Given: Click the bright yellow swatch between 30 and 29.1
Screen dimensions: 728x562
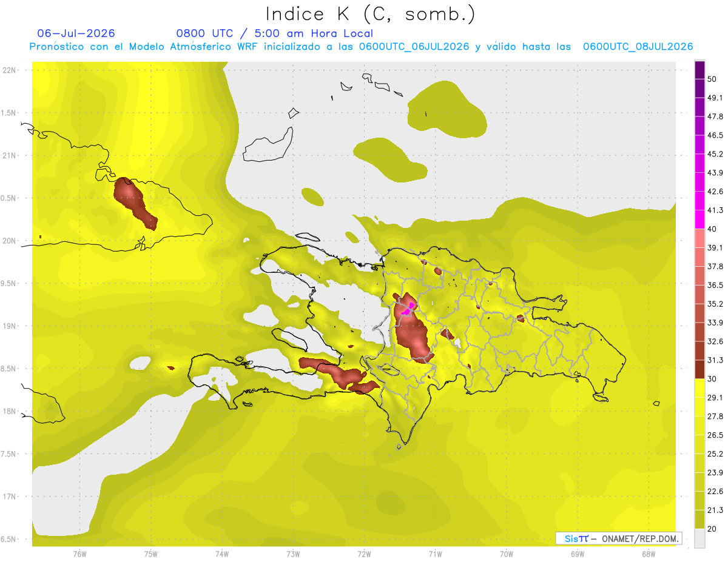Looking at the screenshot, I should point(700,388).
